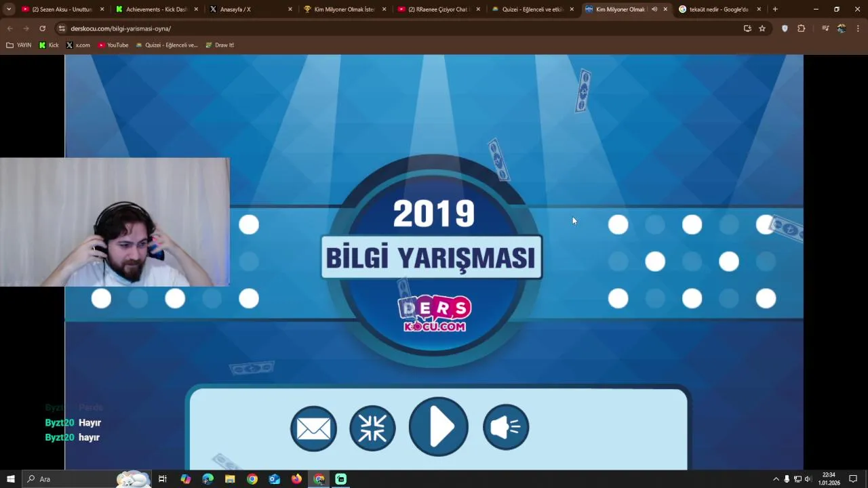
Task: Open the media control toolbar icon
Action: pos(825,28)
